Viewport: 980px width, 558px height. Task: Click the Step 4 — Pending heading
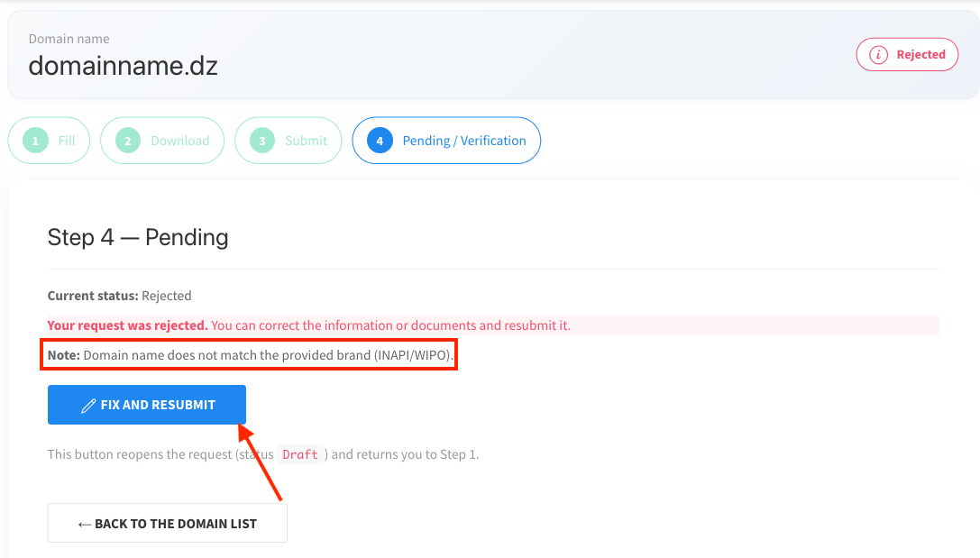(x=138, y=238)
